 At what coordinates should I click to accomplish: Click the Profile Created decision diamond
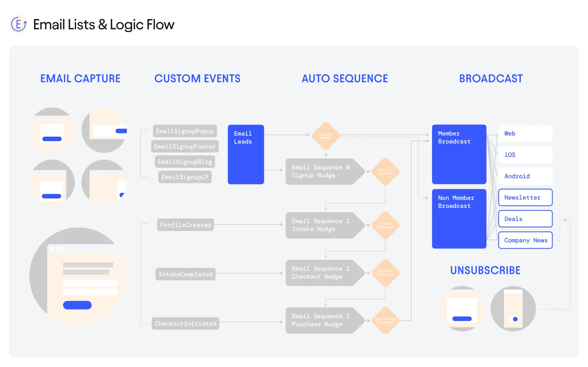pos(385,172)
